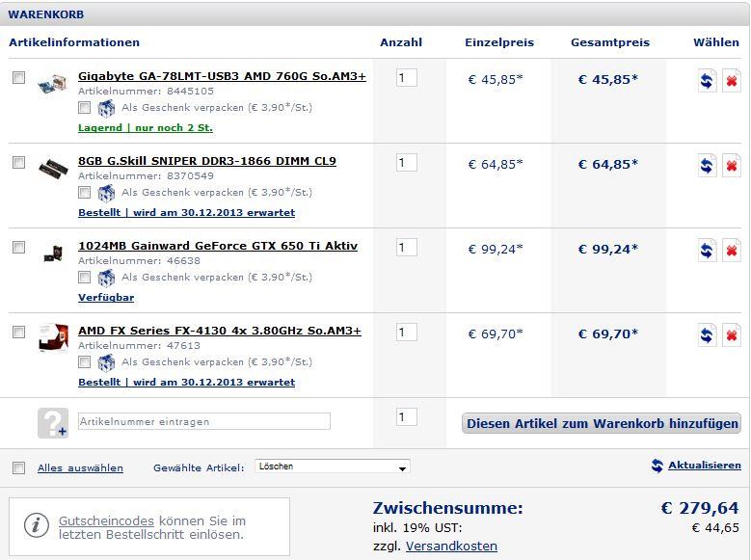Click quantity field for AMD FX-4130
This screenshot has height=560, width=751.
point(407,332)
